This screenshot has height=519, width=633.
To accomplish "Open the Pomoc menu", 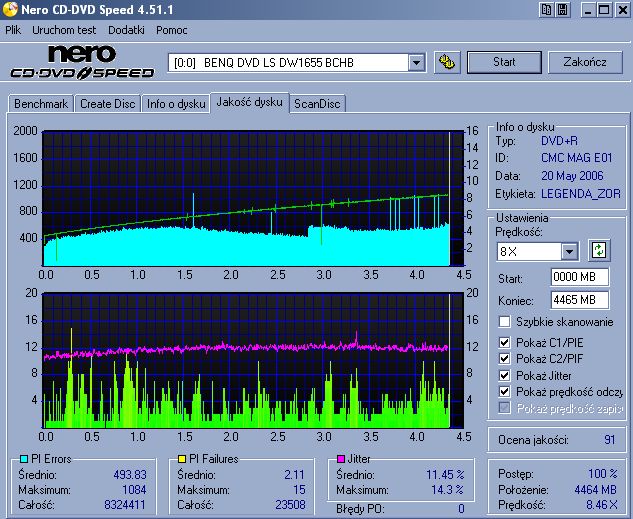I will pos(172,30).
